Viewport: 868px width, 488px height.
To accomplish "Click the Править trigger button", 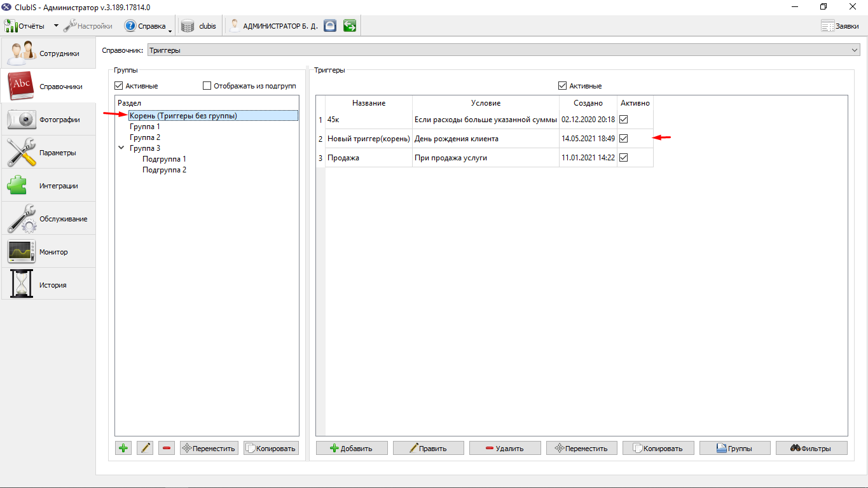I will coord(429,449).
